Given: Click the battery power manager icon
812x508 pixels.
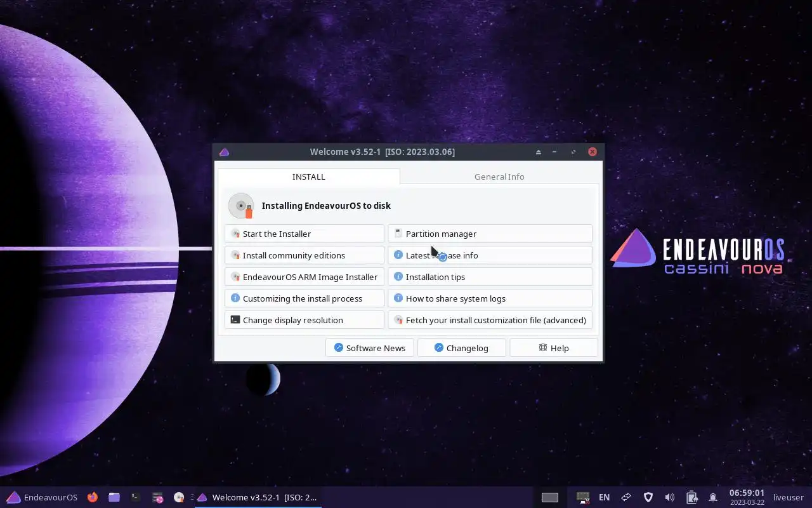Looking at the screenshot, I should point(691,497).
